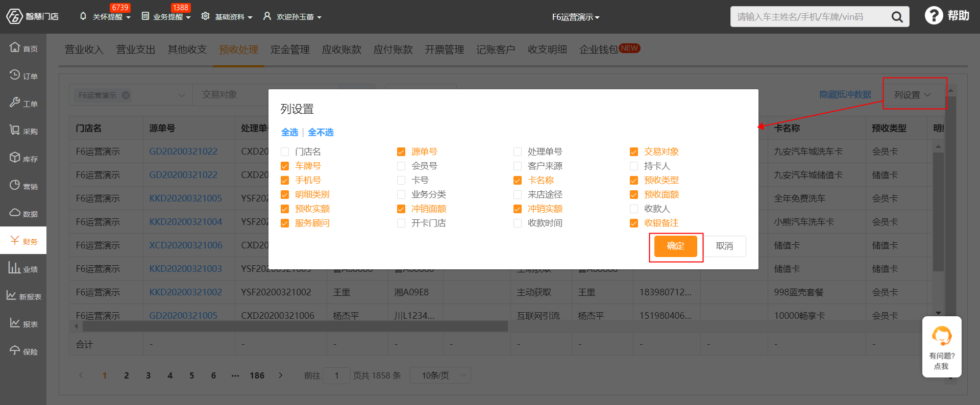Switch to the 应收账款 tab

(x=341, y=49)
